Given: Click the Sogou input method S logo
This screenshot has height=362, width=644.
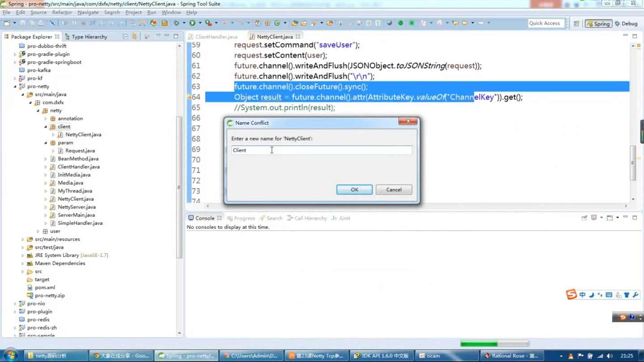Looking at the screenshot, I should (571, 295).
